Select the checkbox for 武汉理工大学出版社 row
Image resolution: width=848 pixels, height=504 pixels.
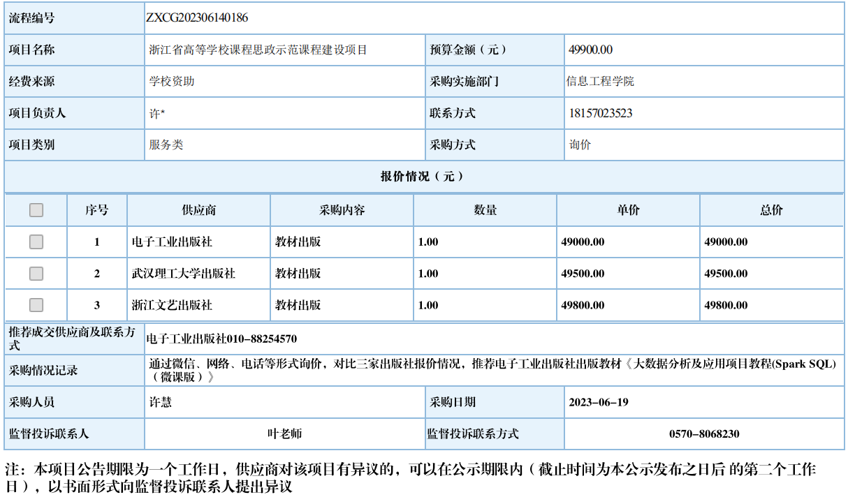point(36,274)
